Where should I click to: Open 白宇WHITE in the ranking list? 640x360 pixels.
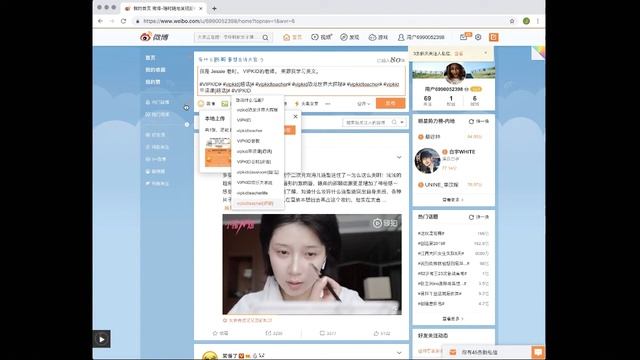point(462,152)
